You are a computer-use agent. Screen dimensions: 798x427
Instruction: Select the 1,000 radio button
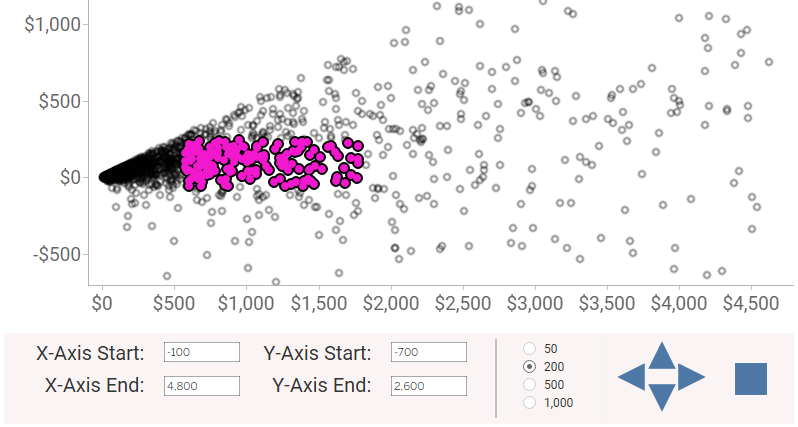(x=530, y=402)
